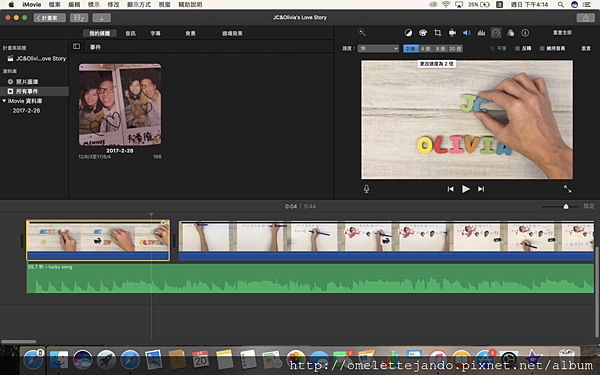Toggle fullscreen playback arrows icon

pos(567,189)
